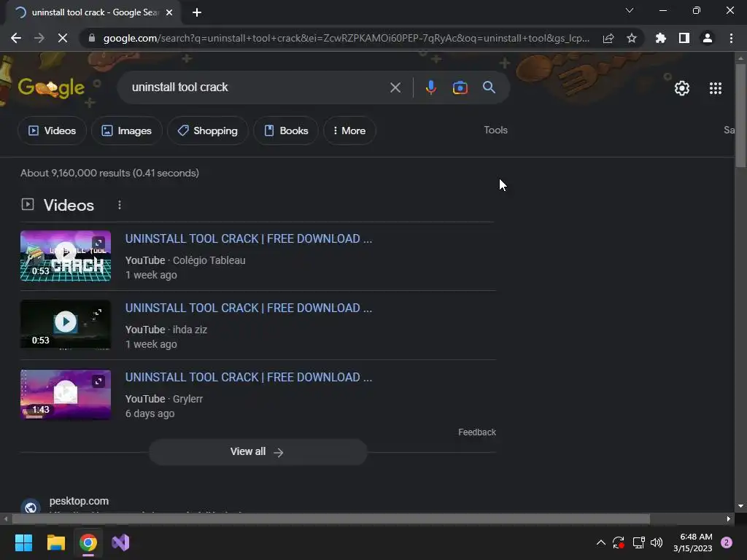
Task: Open the volume control in tray
Action: point(657,542)
